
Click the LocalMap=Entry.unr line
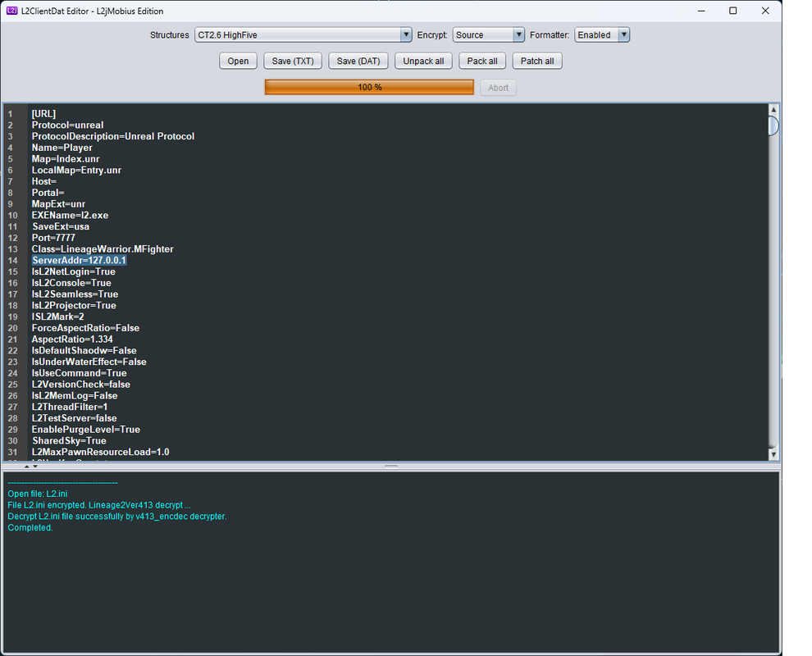pyautogui.click(x=76, y=171)
